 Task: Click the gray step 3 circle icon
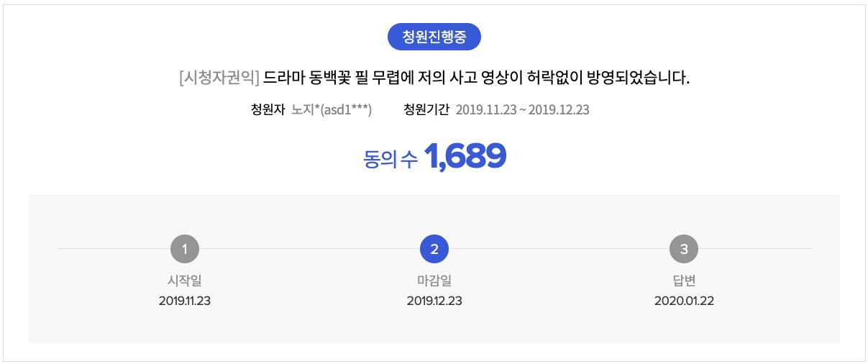683,250
